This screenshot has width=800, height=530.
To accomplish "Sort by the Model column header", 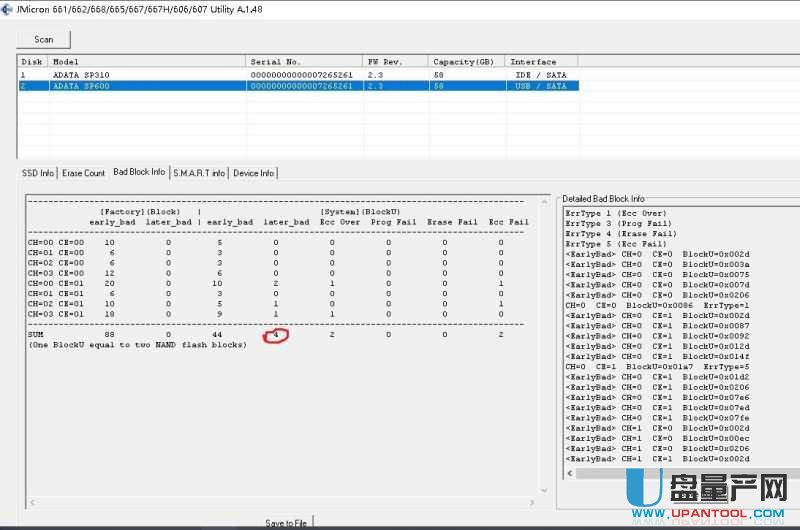I will coord(147,62).
